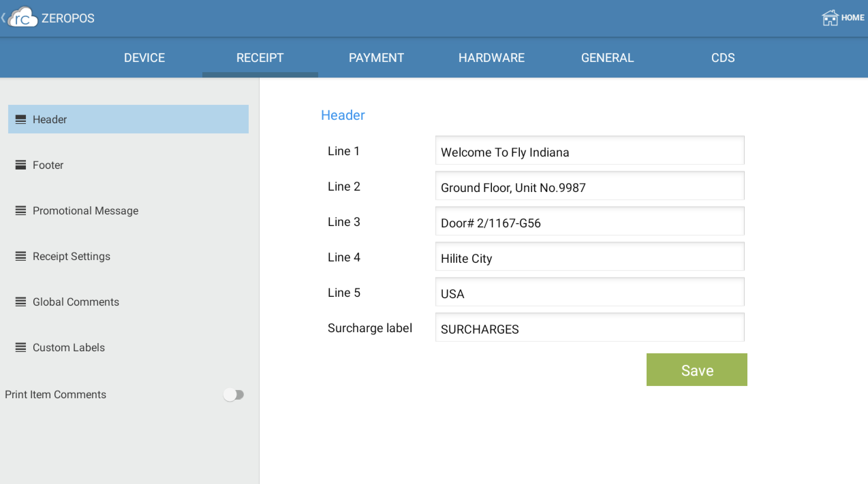Click Line 5 field containing 'USA'
This screenshot has width=868, height=484.
coord(590,292)
